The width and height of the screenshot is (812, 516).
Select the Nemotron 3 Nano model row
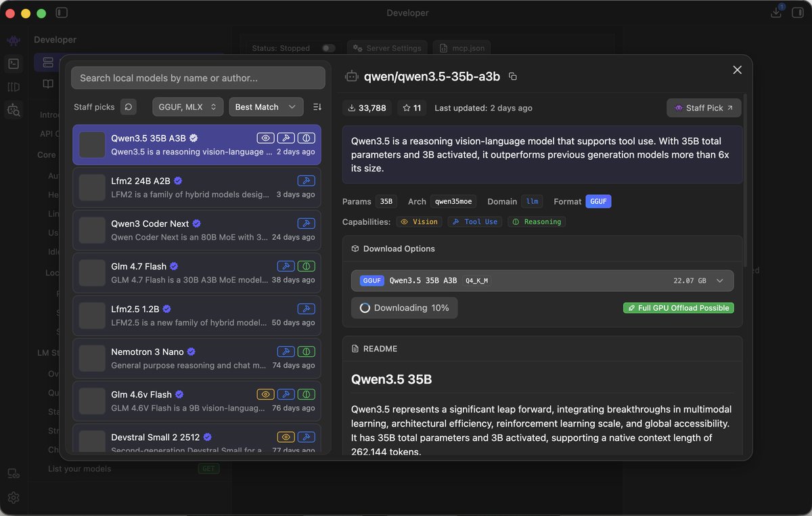pos(197,358)
